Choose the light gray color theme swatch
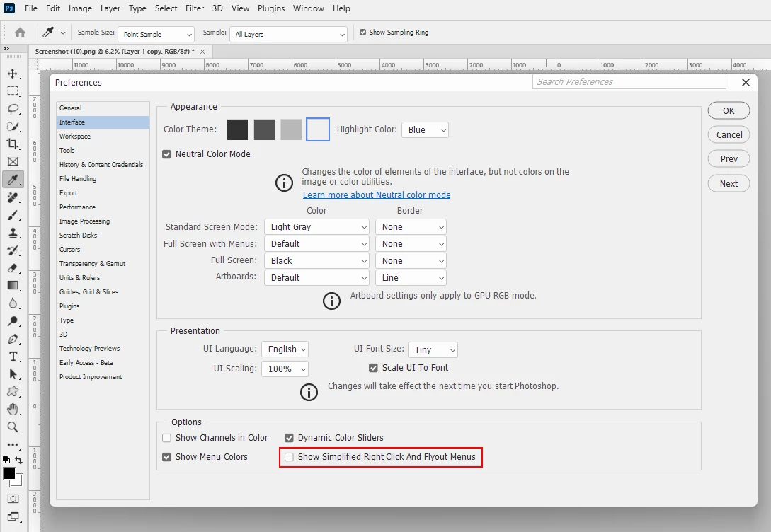771x532 pixels. (x=291, y=129)
